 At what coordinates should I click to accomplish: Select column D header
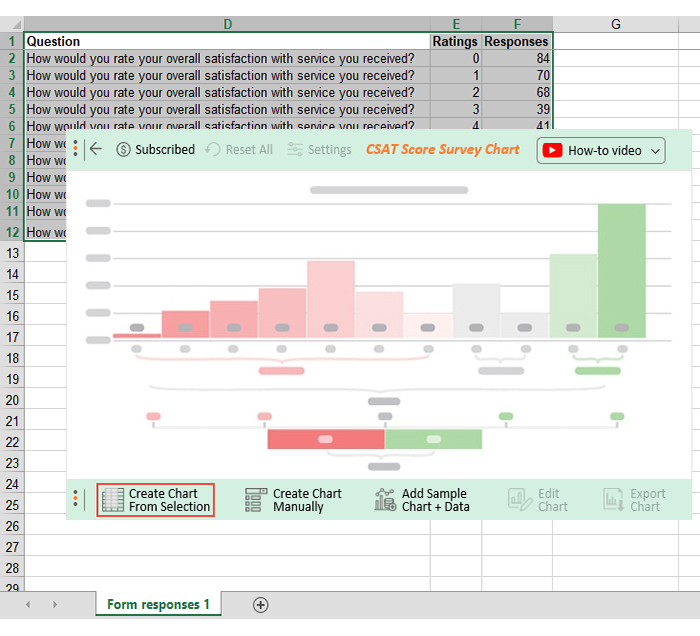pyautogui.click(x=227, y=24)
